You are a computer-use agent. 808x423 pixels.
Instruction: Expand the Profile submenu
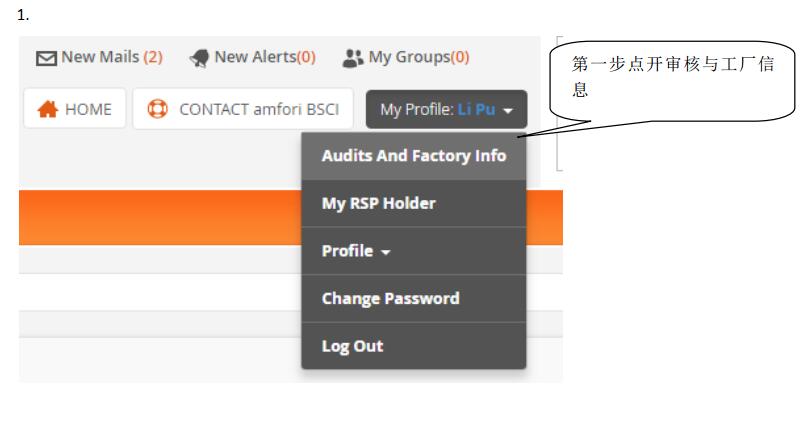[414, 251]
